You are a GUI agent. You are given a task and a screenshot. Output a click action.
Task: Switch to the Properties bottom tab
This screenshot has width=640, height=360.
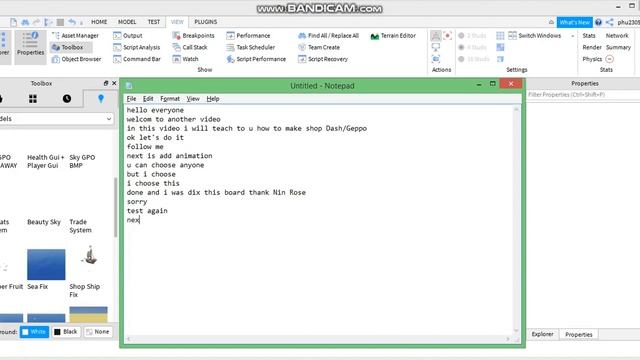click(579, 334)
